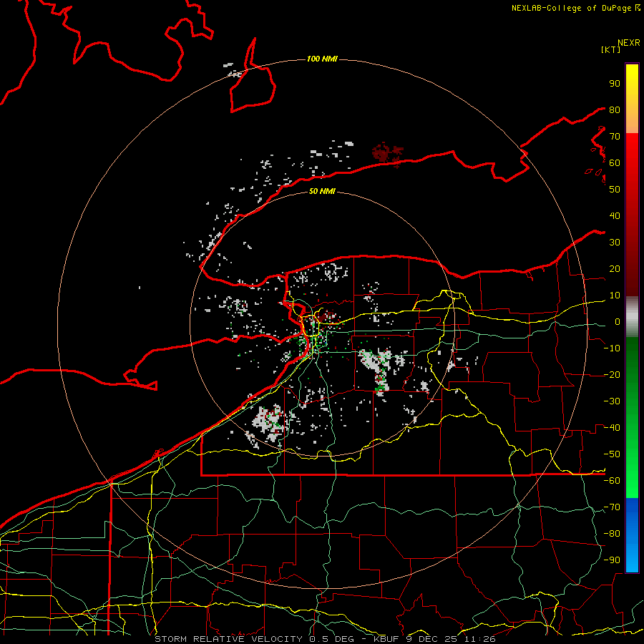
Task: Click the 60 value on velocity scale
Action: 615,162
